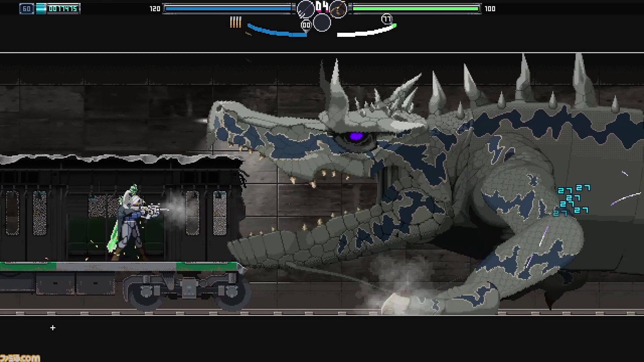644x362 pixels.
Task: Click the sword weapon slot icon
Action: coord(306,9)
